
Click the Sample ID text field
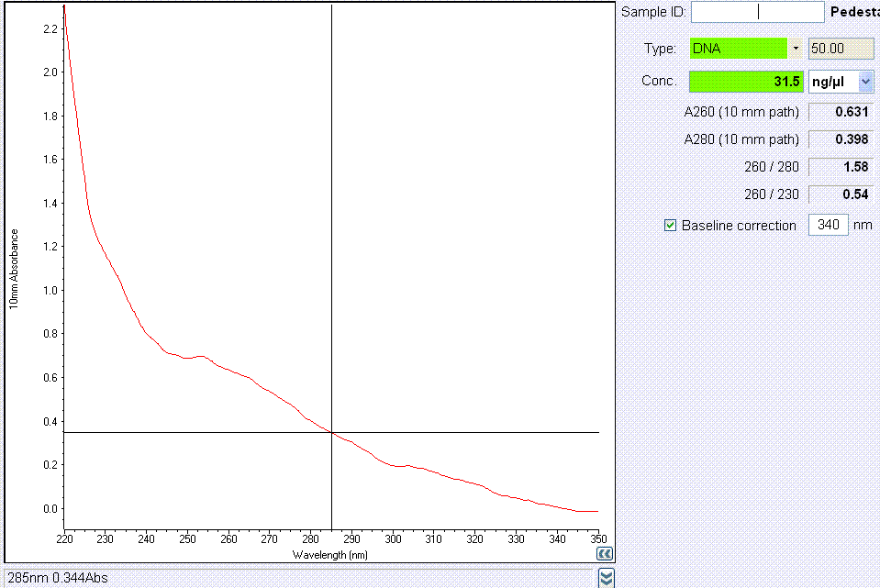click(757, 12)
